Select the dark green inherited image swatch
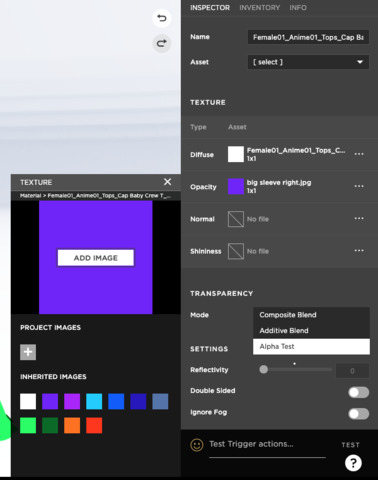Image resolution: width=378 pixels, height=480 pixels. (50, 425)
